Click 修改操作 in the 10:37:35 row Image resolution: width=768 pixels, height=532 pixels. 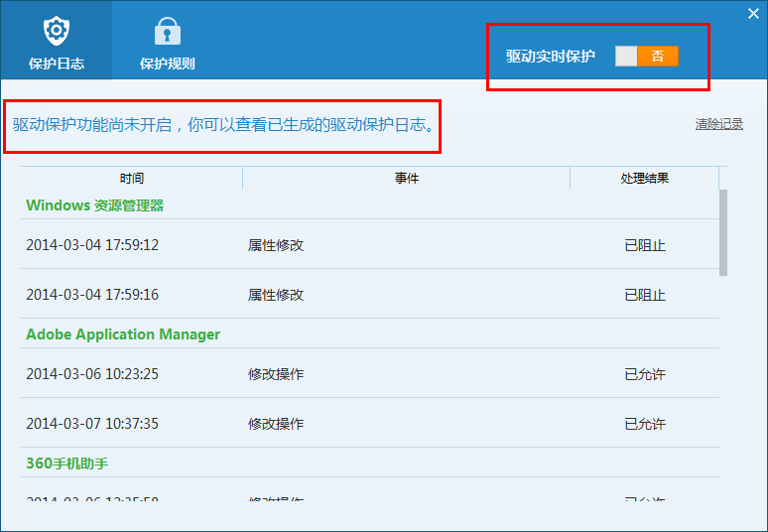tap(276, 424)
